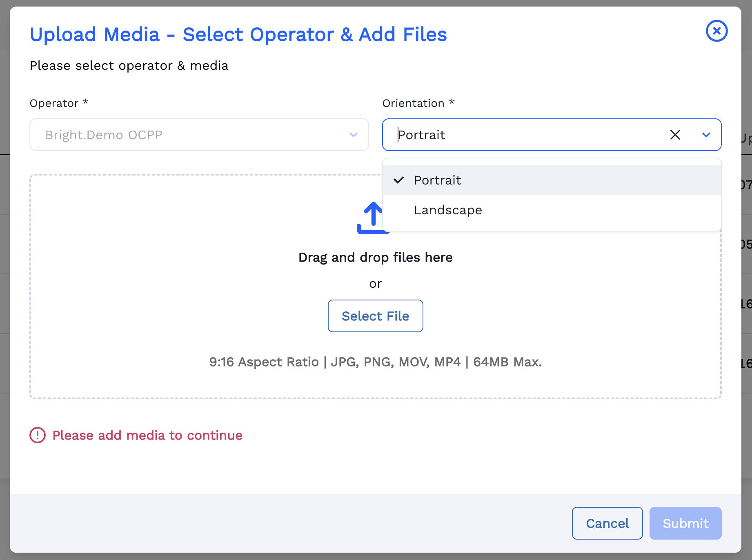Choose Landscape from the orientation list

pyautogui.click(x=448, y=210)
